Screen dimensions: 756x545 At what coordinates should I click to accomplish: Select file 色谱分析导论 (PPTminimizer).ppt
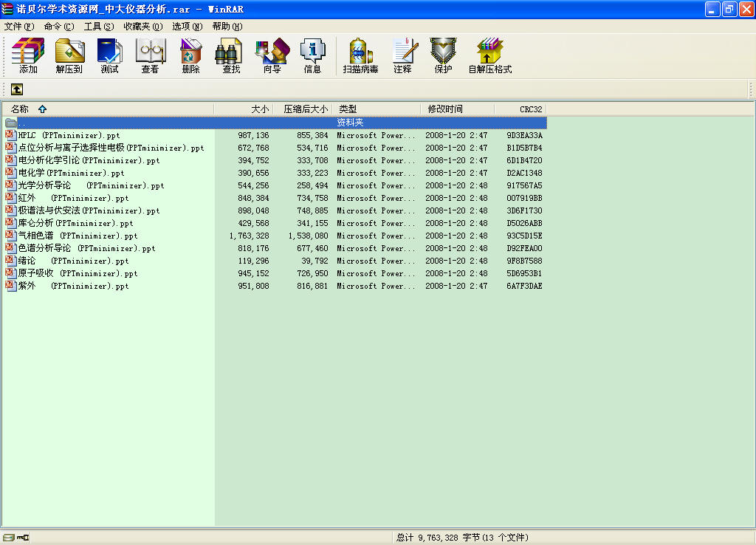(87, 248)
